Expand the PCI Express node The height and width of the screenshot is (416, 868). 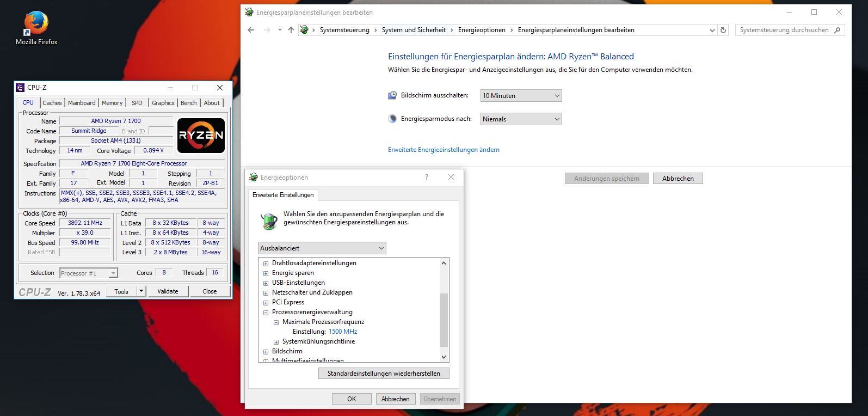tap(266, 303)
